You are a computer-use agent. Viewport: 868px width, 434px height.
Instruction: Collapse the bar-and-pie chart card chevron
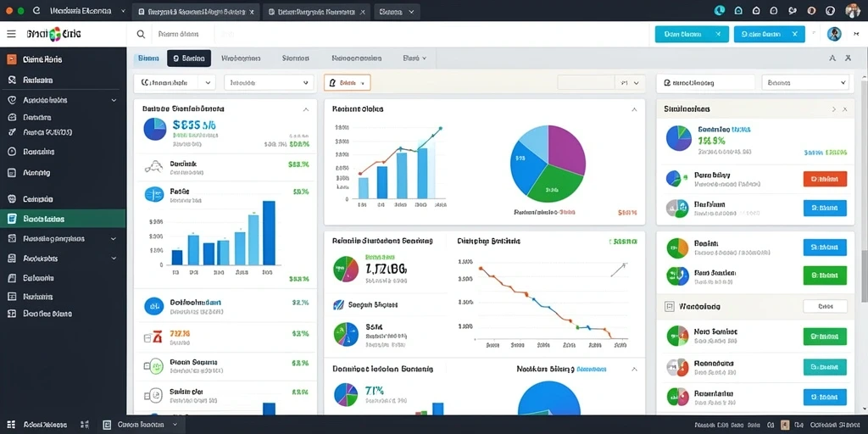tap(634, 109)
